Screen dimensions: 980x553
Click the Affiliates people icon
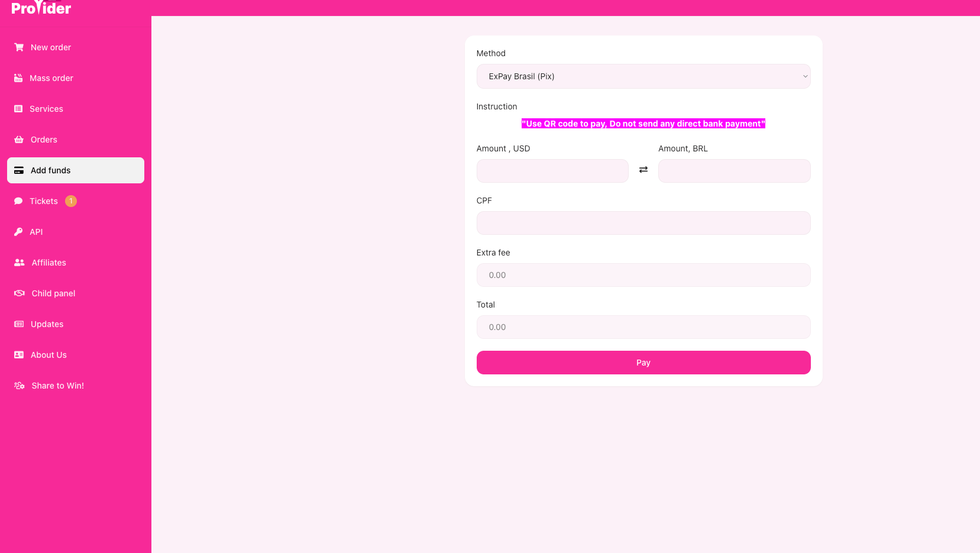point(20,263)
